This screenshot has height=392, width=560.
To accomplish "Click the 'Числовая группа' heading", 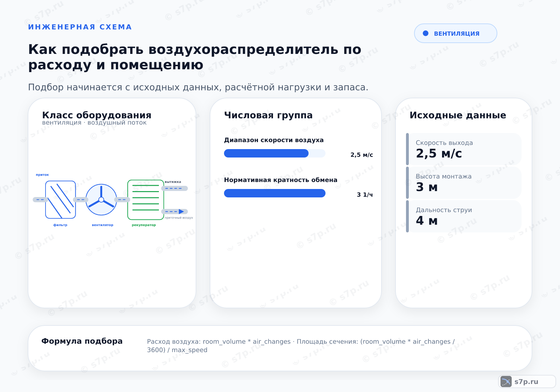I will [268, 115].
